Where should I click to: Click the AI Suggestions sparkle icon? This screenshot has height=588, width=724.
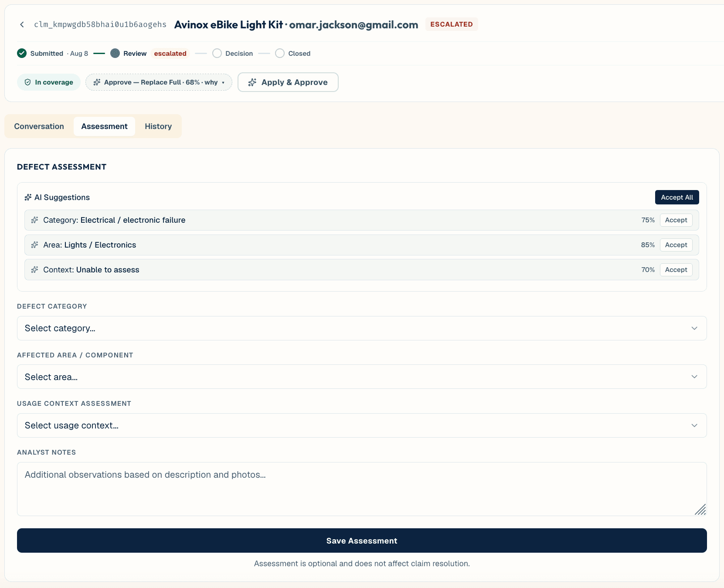[28, 197]
